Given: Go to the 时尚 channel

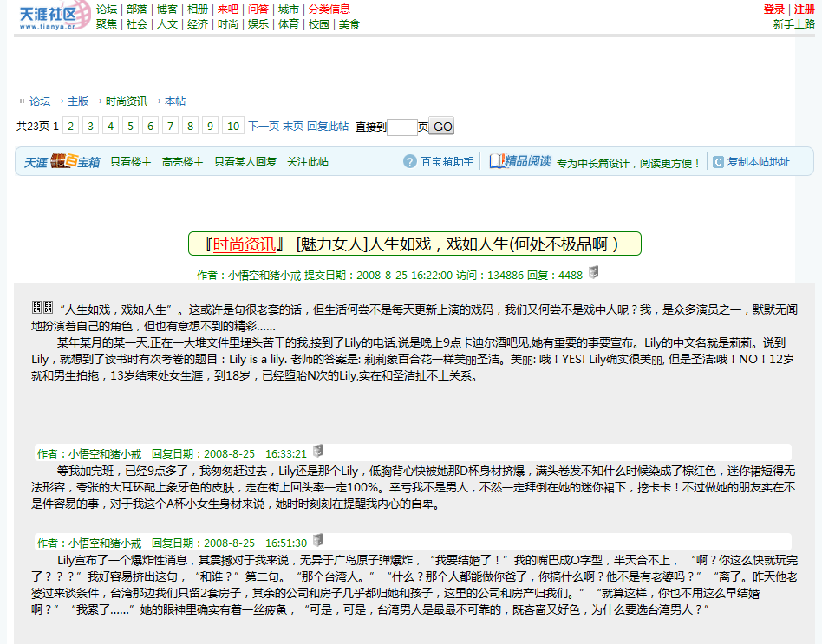Looking at the screenshot, I should (x=228, y=24).
